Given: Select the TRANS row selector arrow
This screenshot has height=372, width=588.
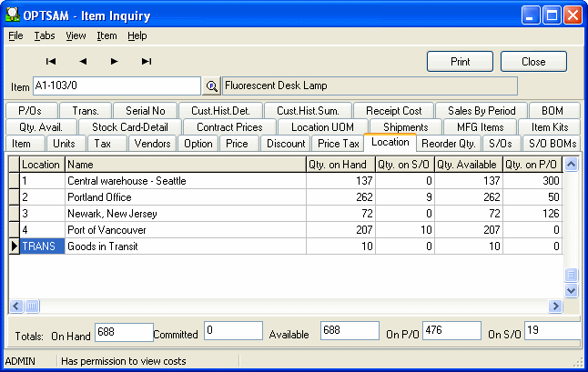Looking at the screenshot, I should click(14, 246).
